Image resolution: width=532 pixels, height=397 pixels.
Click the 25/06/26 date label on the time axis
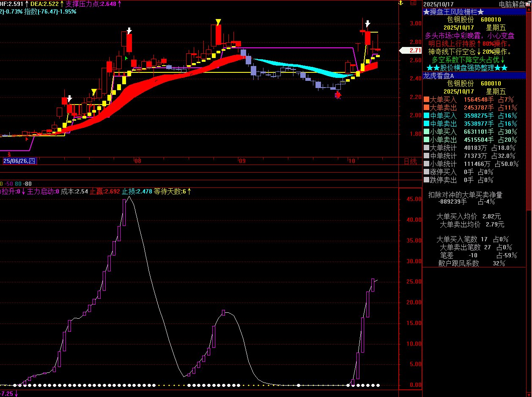click(x=19, y=161)
